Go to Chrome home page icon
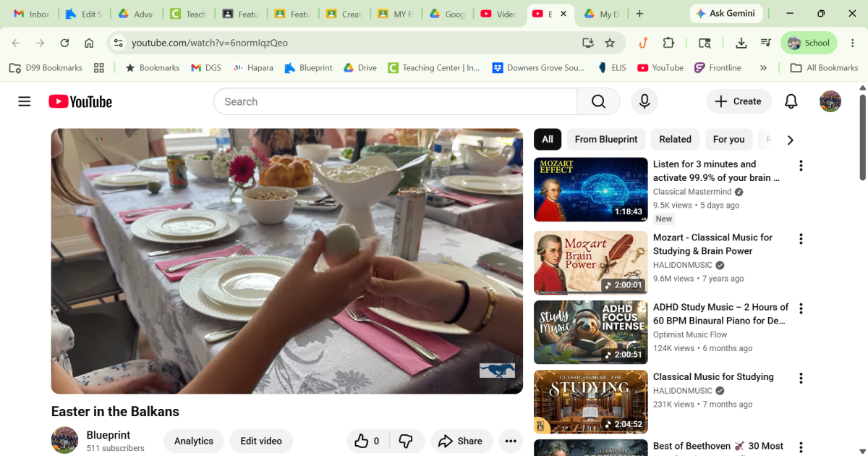The width and height of the screenshot is (868, 456). (89, 43)
